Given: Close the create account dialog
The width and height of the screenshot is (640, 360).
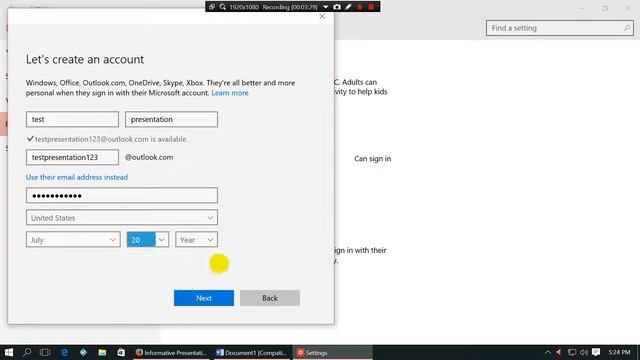Looking at the screenshot, I should 322,16.
